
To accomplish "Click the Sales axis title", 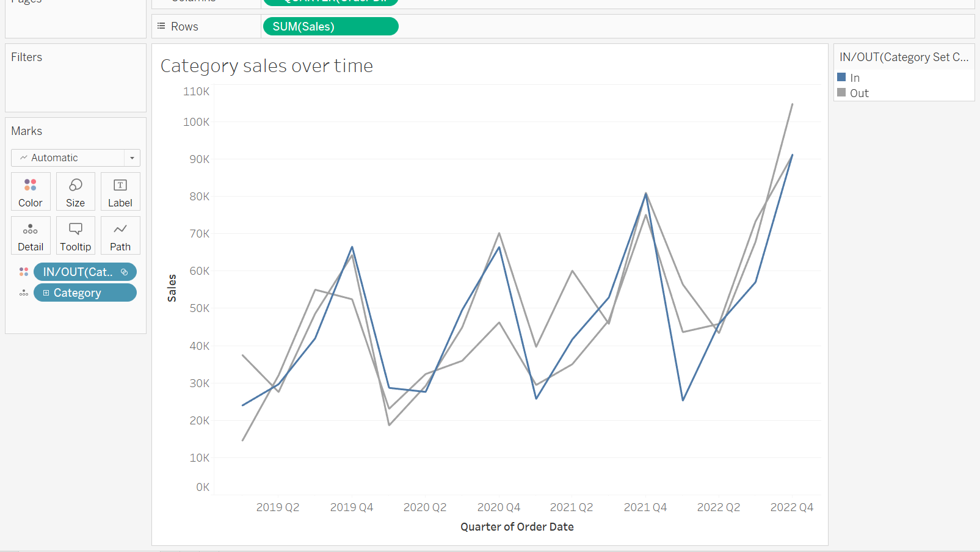I will click(172, 288).
